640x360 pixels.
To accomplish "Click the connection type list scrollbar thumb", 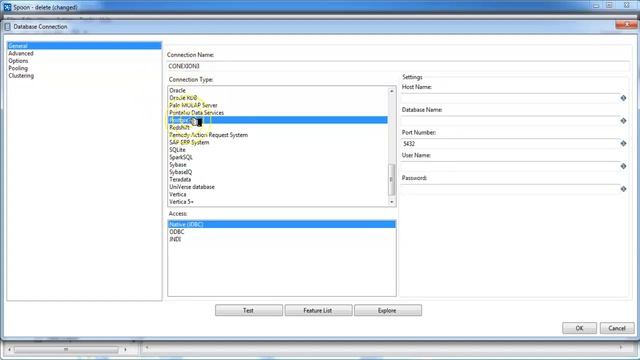I will tap(392, 180).
